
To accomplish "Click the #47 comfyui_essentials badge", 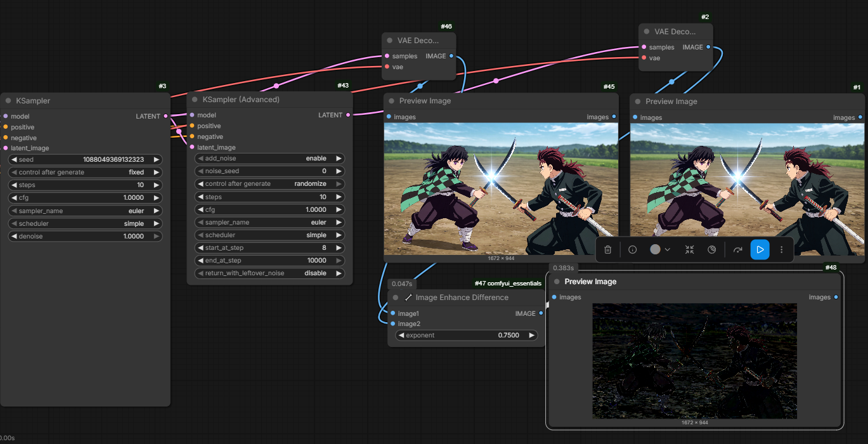I will coord(508,284).
